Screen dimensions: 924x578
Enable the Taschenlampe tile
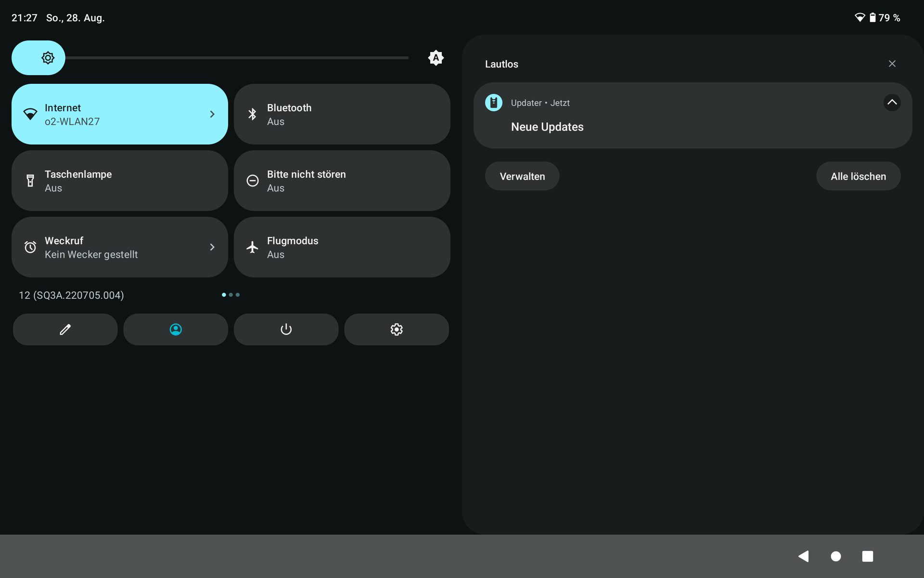pyautogui.click(x=119, y=181)
